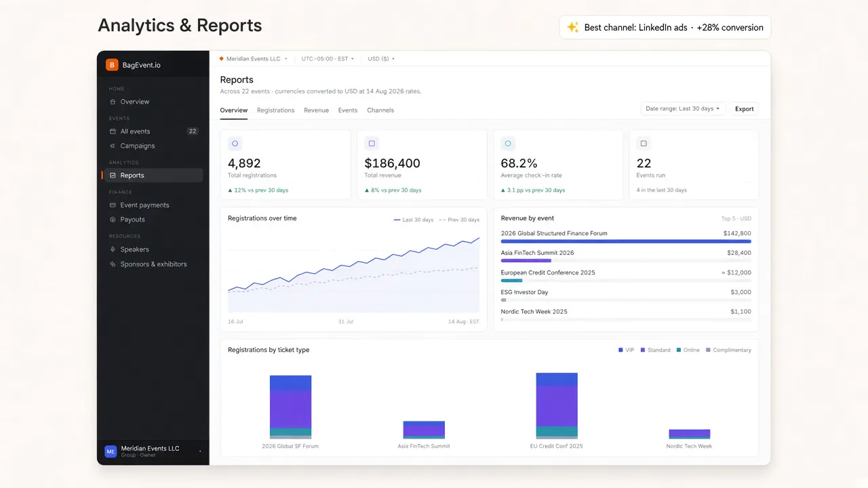
Task: Click the Event payments card icon
Action: [x=113, y=205]
